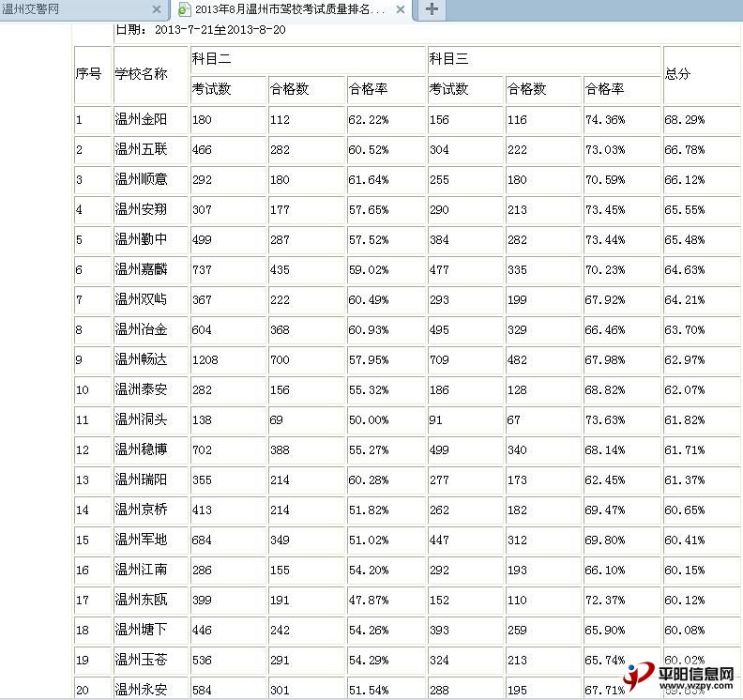Click the school name 温州玉苍
Viewport: 743px width, 700px height.
[x=142, y=660]
